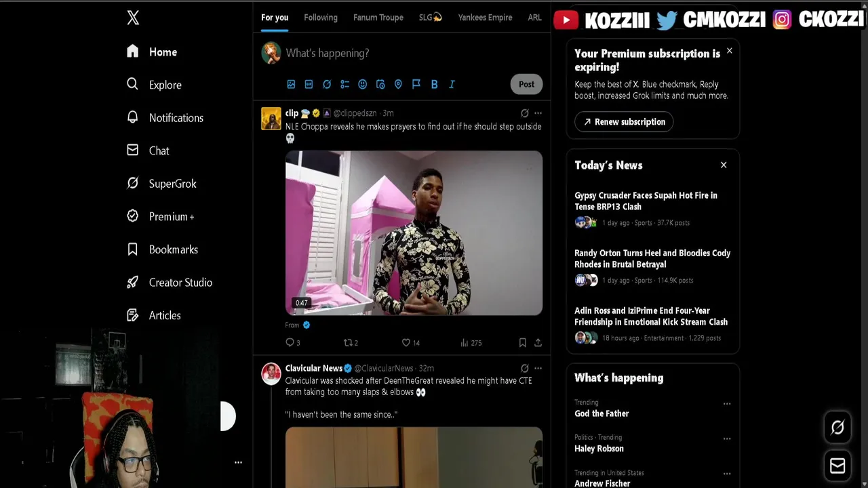Open Bookmarks in sidebar
Image resolution: width=868 pixels, height=488 pixels.
tap(162, 249)
